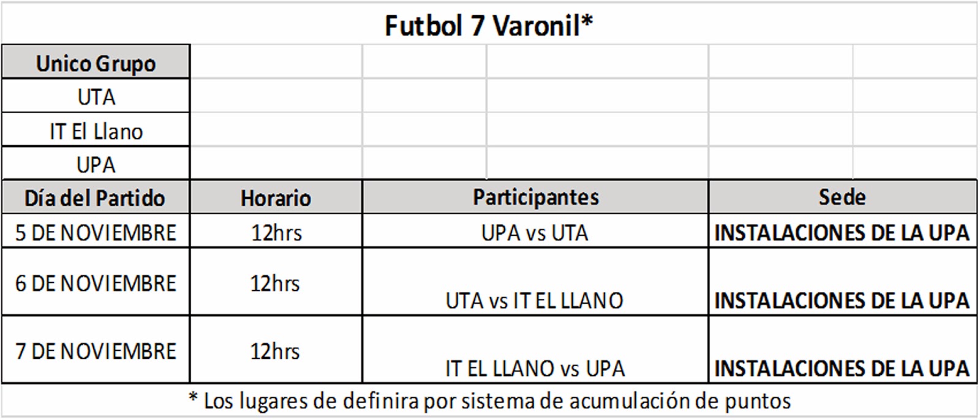
Task: Click the Futbol 7 Varonil title cell
Action: (488, 26)
